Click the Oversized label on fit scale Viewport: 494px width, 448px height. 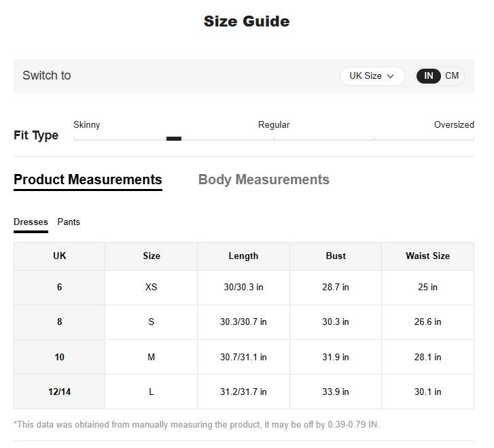point(454,124)
